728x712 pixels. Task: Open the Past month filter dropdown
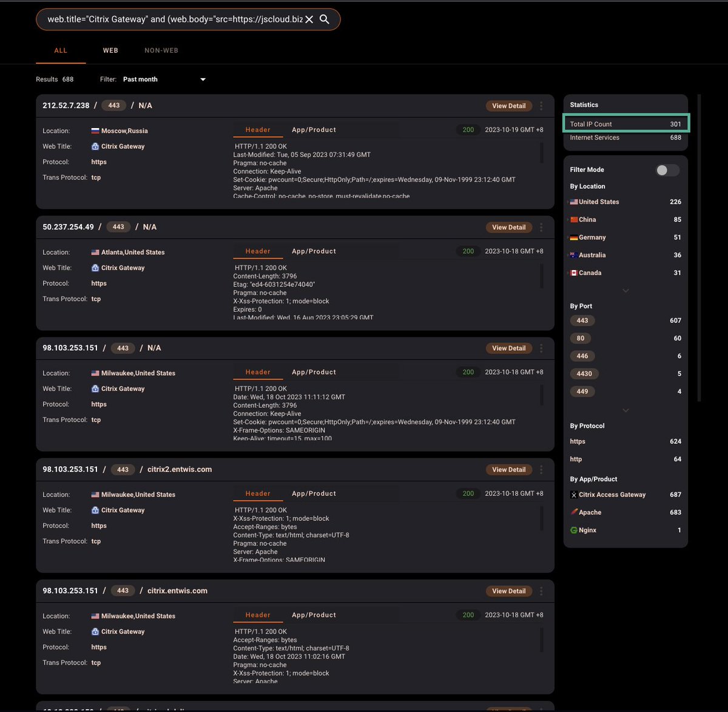point(164,80)
